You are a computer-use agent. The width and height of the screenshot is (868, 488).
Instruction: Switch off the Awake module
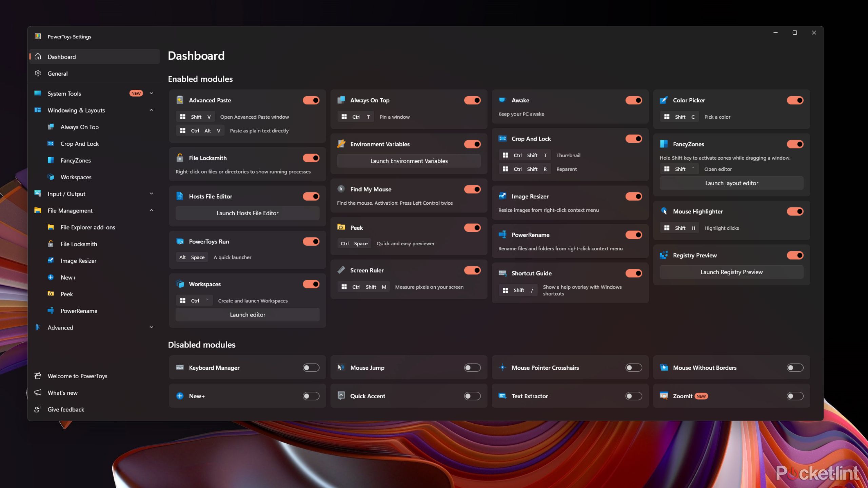(x=634, y=100)
